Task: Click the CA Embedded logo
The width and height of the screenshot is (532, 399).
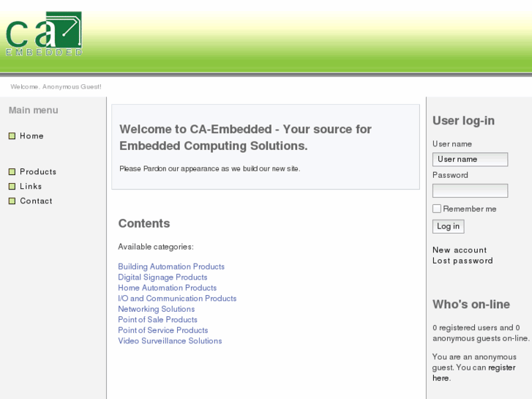Action: pyautogui.click(x=44, y=34)
